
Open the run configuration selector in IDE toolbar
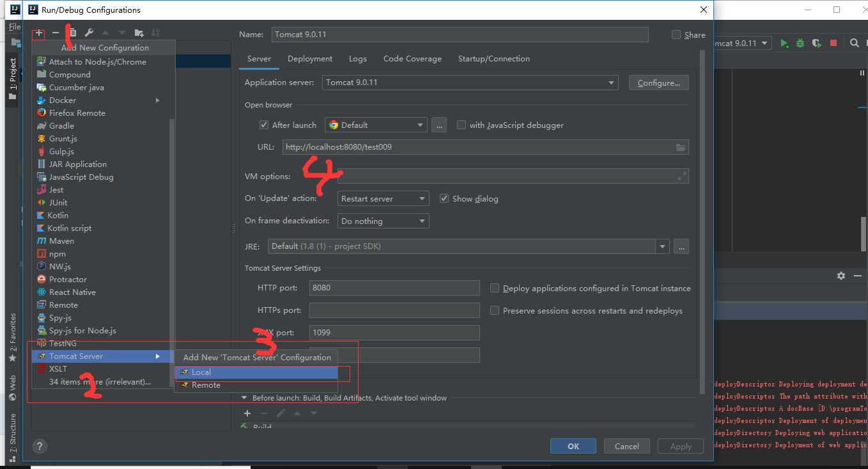[743, 43]
